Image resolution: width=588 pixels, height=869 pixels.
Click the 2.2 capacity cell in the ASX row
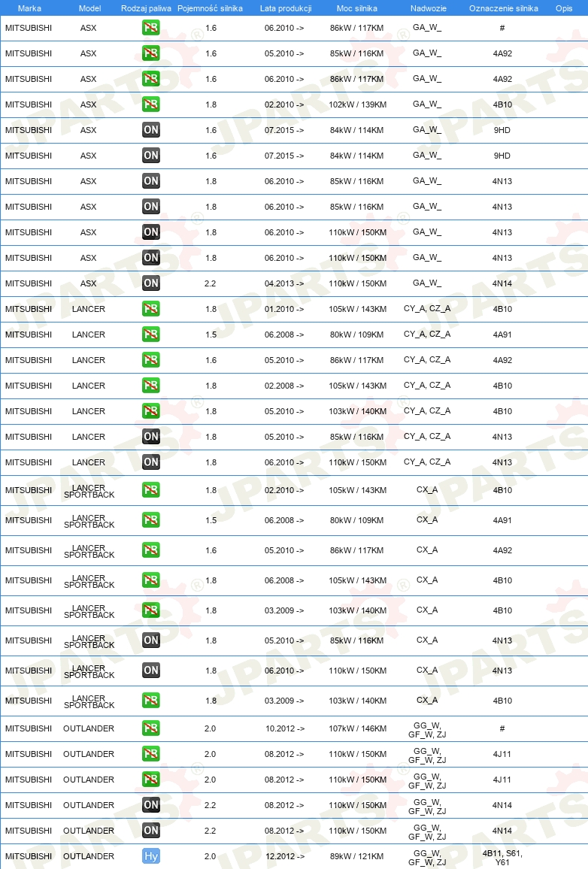click(x=210, y=283)
